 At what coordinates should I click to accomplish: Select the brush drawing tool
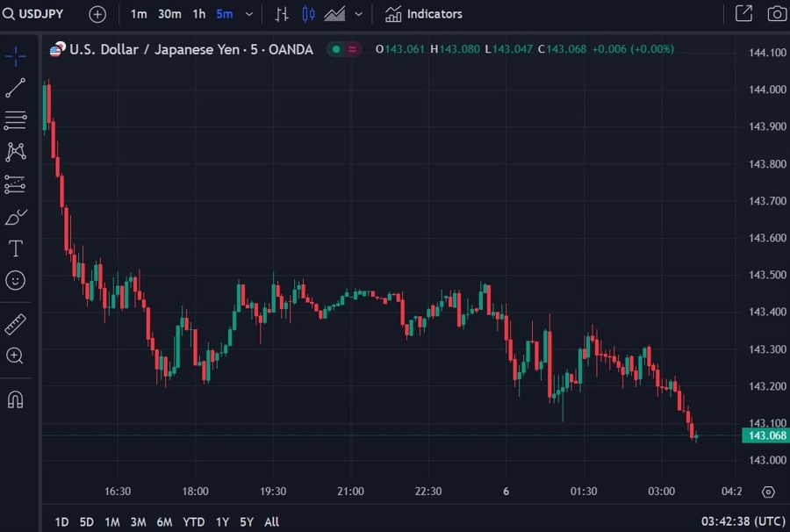point(16,216)
